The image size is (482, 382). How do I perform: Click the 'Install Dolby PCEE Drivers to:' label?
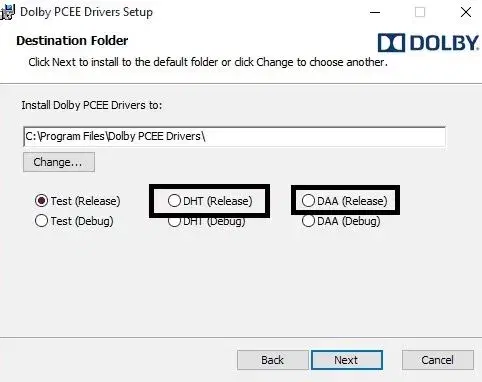(92, 105)
